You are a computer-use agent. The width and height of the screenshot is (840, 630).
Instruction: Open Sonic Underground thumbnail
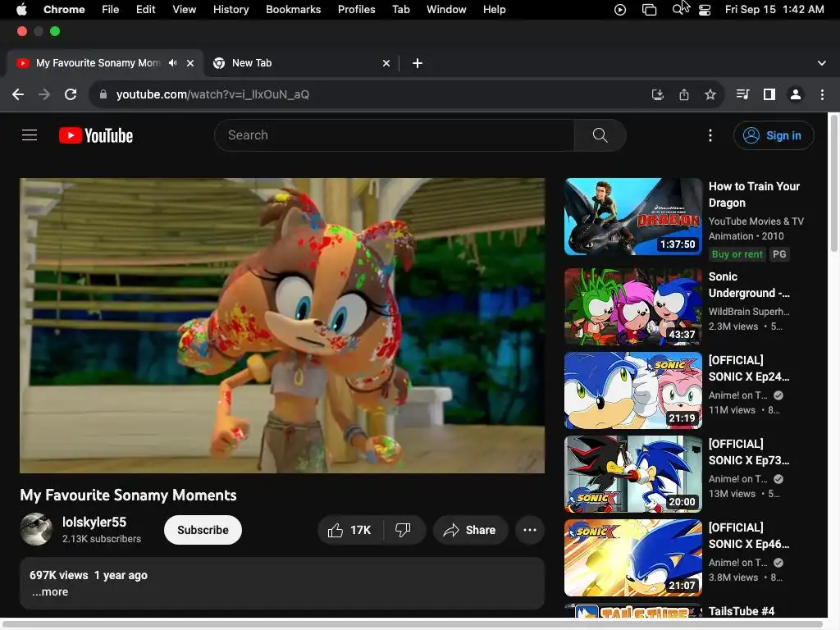(633, 307)
